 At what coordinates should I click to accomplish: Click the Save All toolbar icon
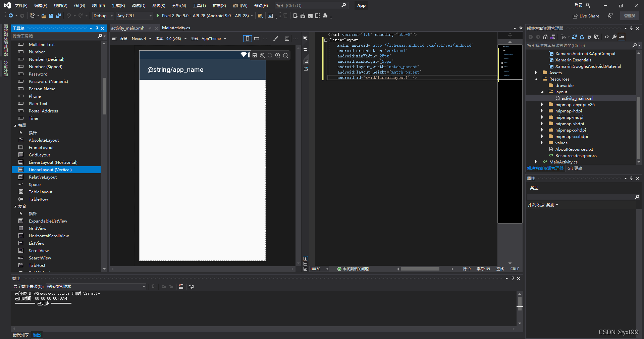tap(59, 16)
